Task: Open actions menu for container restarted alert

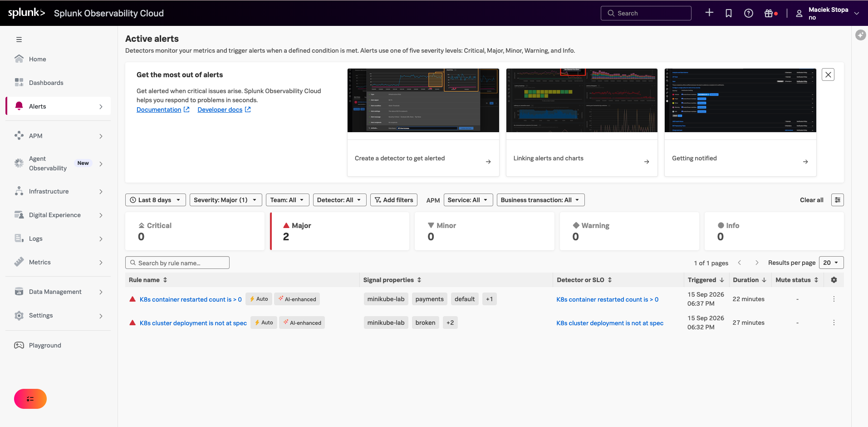Action: tap(834, 299)
